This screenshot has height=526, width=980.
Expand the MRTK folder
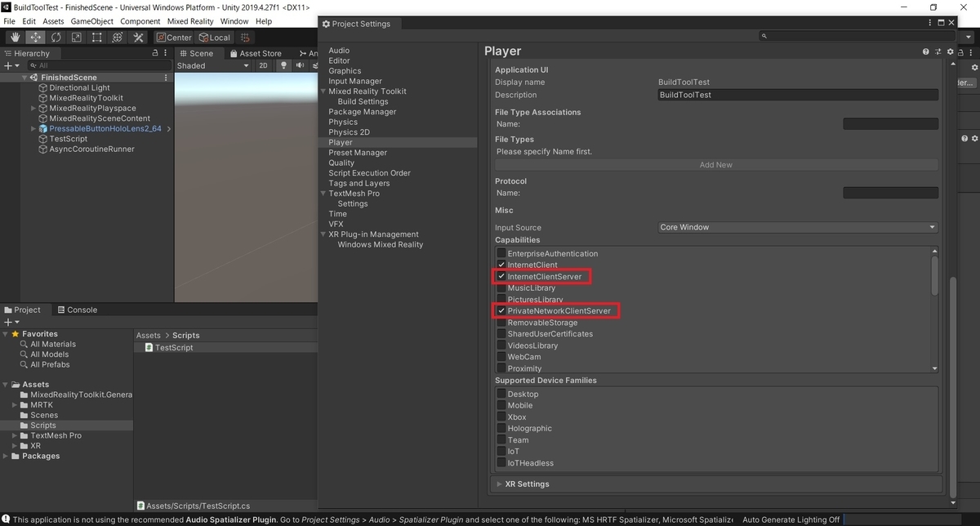tap(15, 404)
